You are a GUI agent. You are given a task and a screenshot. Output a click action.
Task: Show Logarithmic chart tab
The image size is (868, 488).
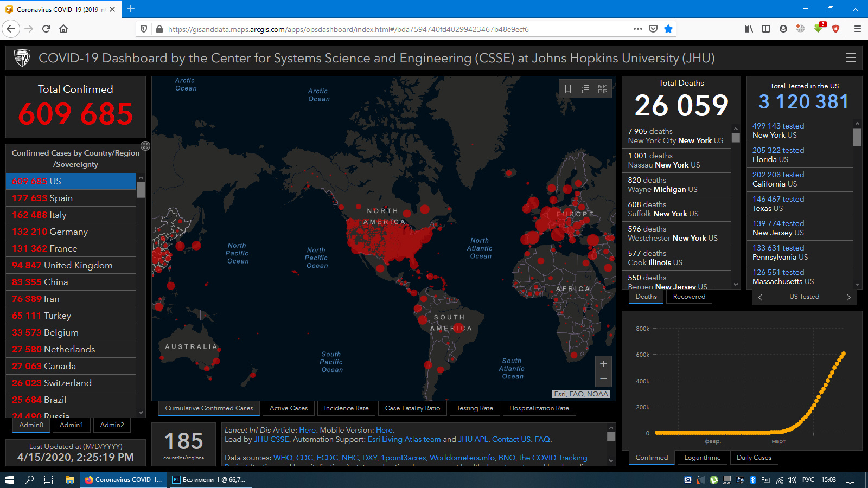pos(702,458)
